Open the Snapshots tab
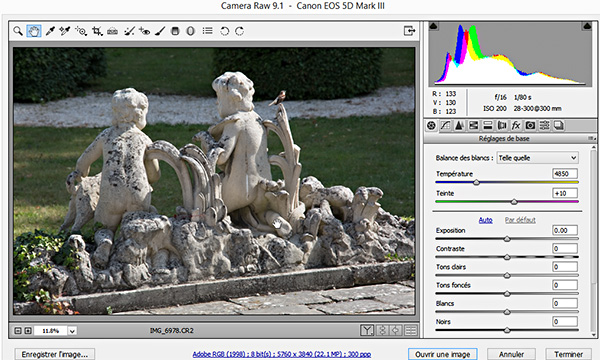 pos(559,125)
